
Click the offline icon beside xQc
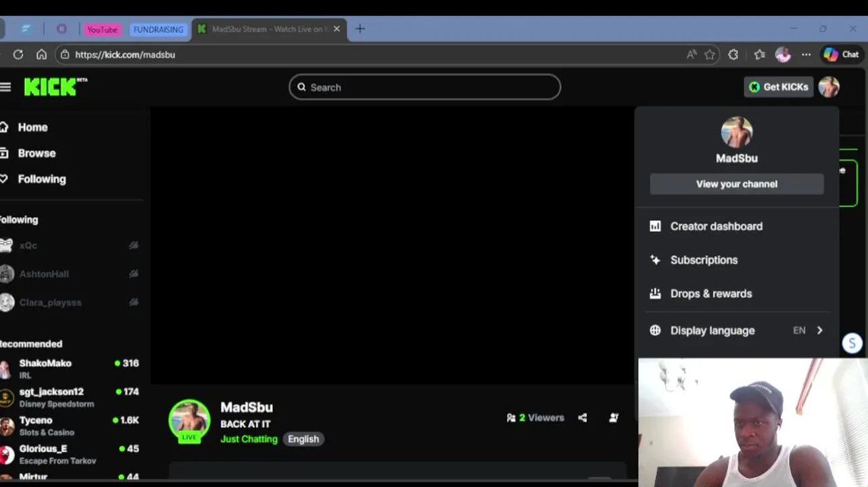click(134, 246)
